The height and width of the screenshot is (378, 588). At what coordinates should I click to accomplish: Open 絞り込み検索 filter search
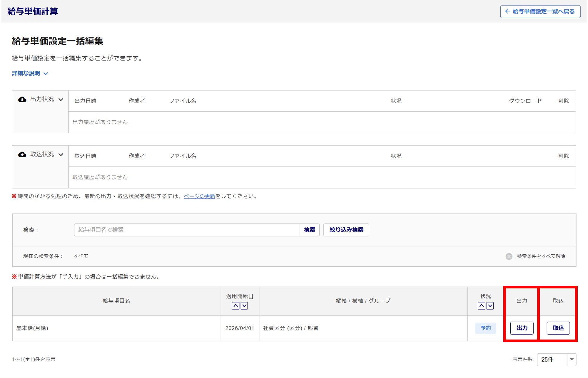coord(346,230)
